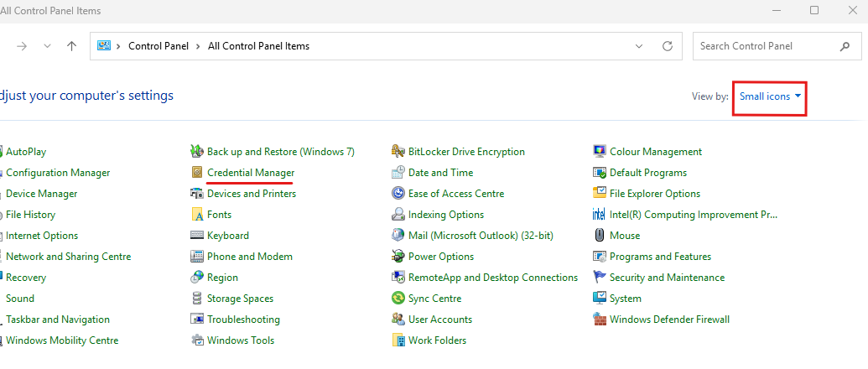Go up one level with the up arrow

pyautogui.click(x=72, y=46)
